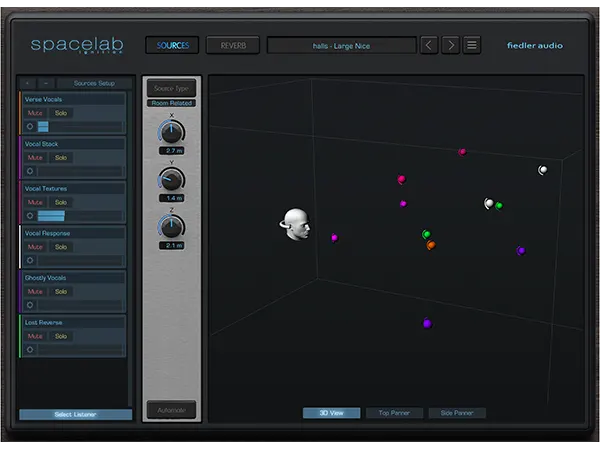
Task: Mute the Lost Reverse source
Action: [x=35, y=336]
